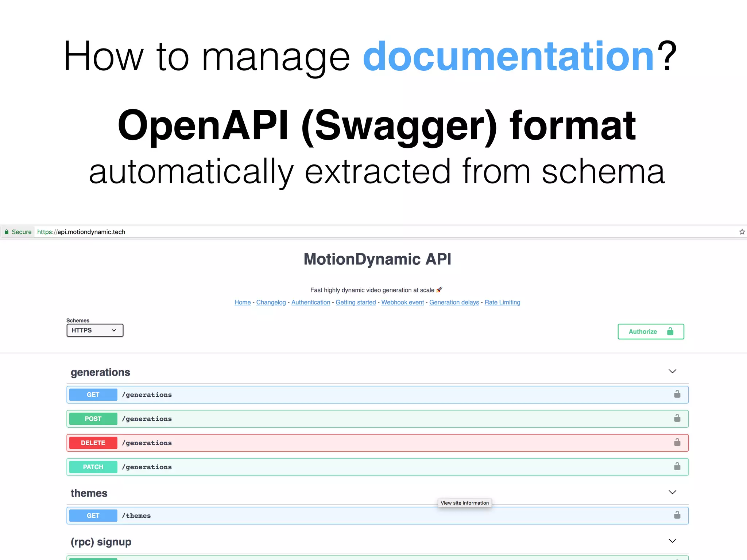The width and height of the screenshot is (747, 560).
Task: Click the lock icon on GET /themes row
Action: (x=677, y=515)
